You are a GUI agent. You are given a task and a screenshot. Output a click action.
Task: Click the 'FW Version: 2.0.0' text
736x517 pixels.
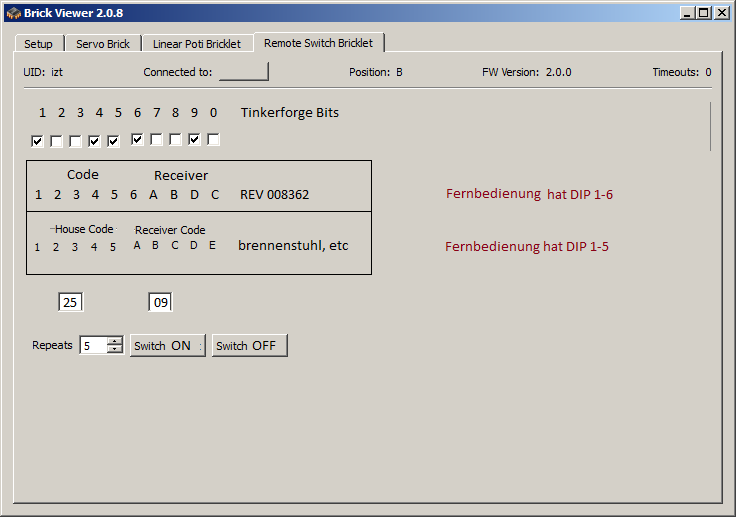tap(527, 72)
